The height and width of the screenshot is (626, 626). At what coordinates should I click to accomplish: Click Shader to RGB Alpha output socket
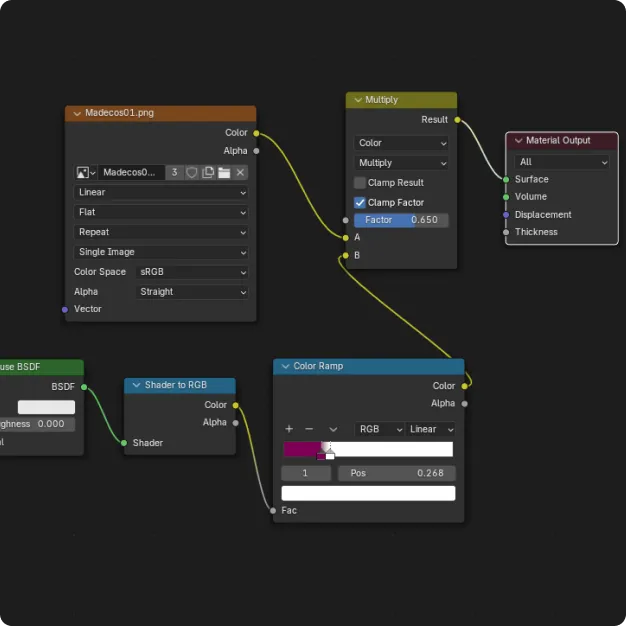[236, 423]
